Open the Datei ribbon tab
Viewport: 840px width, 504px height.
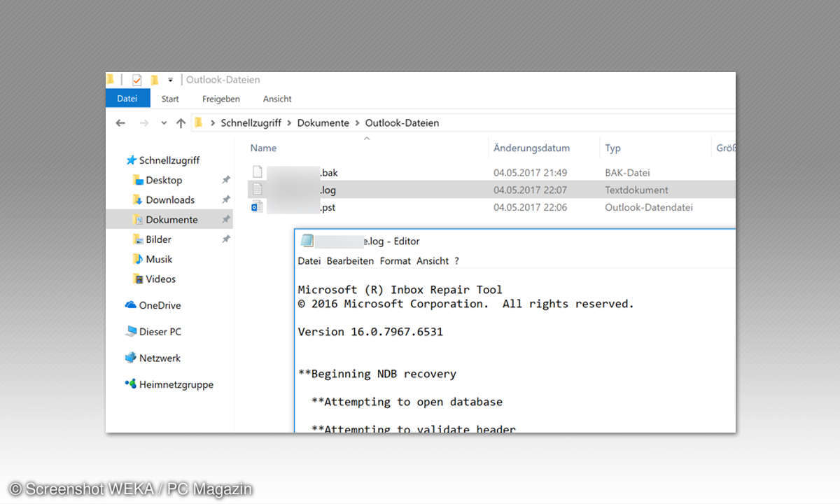(x=127, y=99)
